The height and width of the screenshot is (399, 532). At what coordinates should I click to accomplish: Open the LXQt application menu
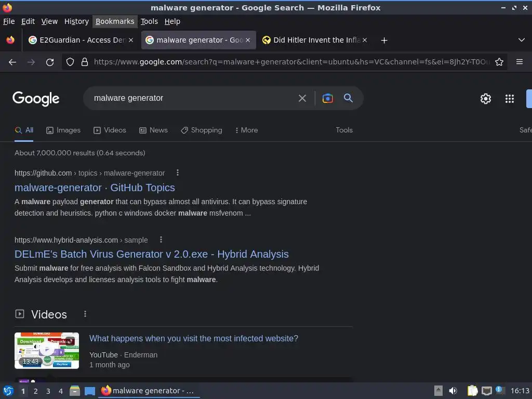point(8,391)
